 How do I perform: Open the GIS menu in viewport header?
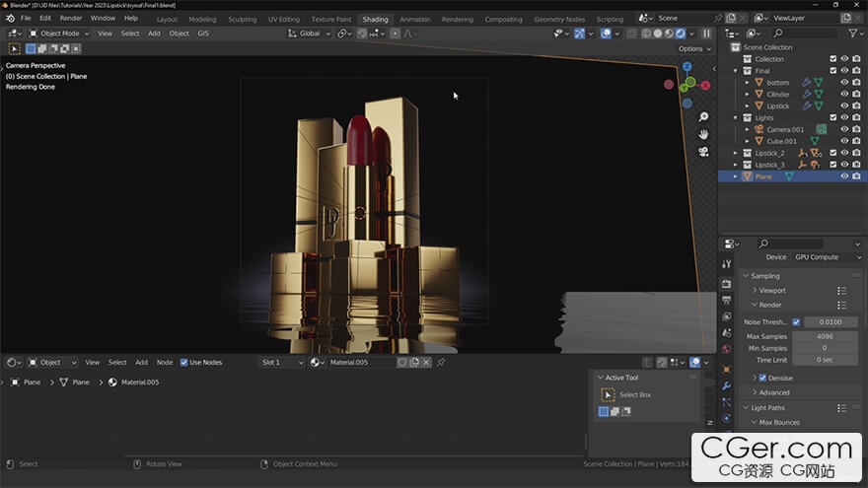203,34
